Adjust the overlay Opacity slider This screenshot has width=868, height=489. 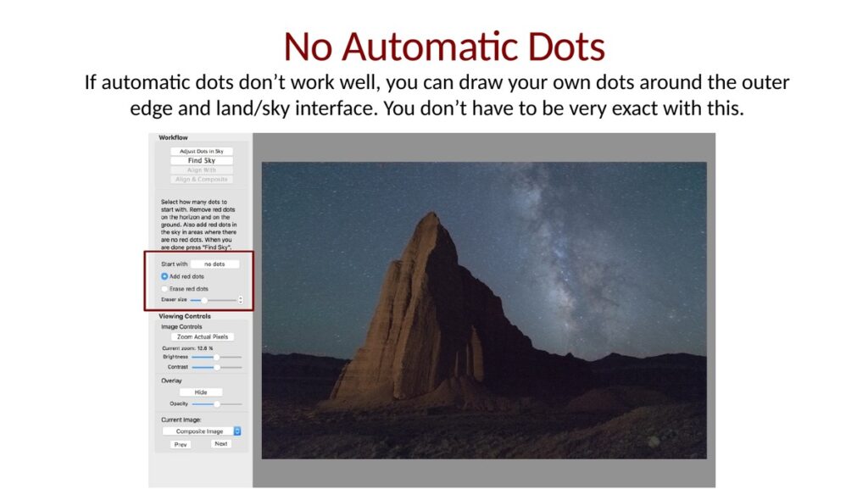pyautogui.click(x=216, y=403)
